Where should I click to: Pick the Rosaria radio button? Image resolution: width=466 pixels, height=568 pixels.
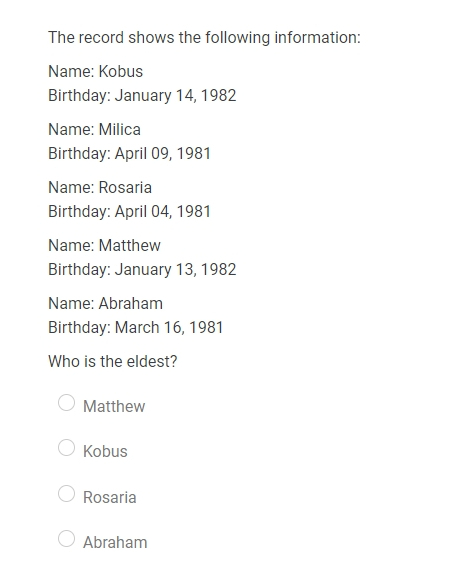coord(66,494)
